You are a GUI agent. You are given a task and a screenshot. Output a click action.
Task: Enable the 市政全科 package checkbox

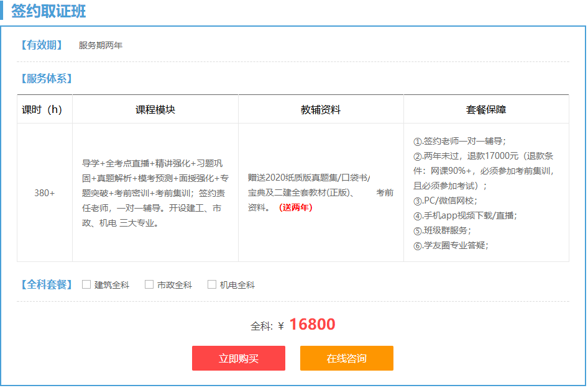149,285
